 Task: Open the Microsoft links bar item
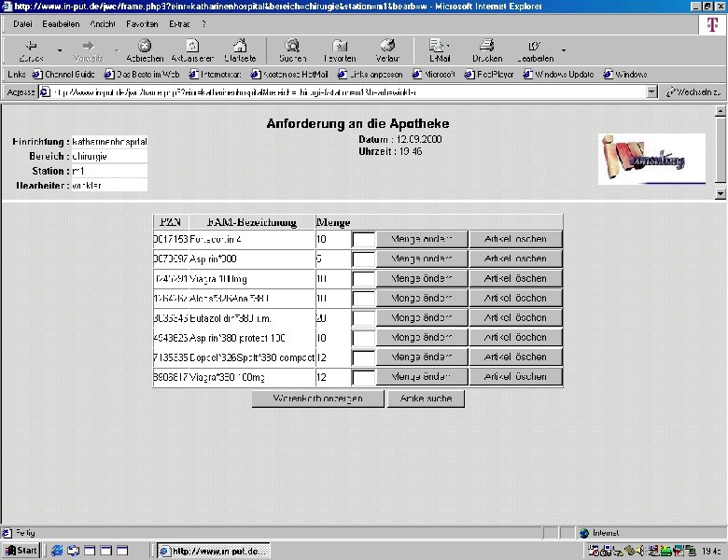(434, 75)
